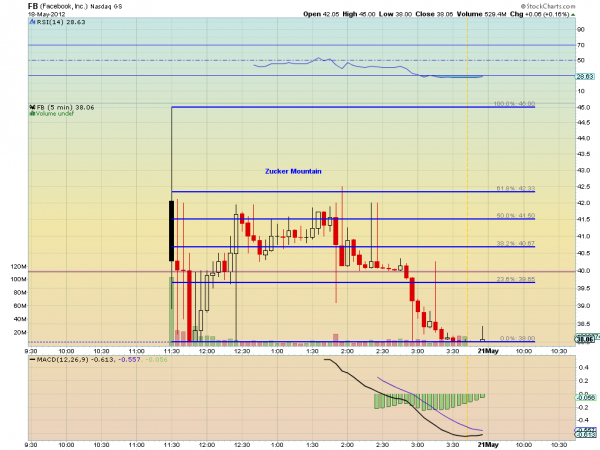
Task: Click the tall black opening candle at 11:30
Action: (171, 231)
